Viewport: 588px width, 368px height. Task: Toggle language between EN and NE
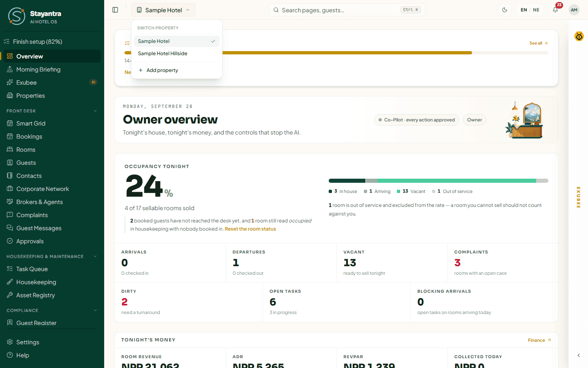530,10
